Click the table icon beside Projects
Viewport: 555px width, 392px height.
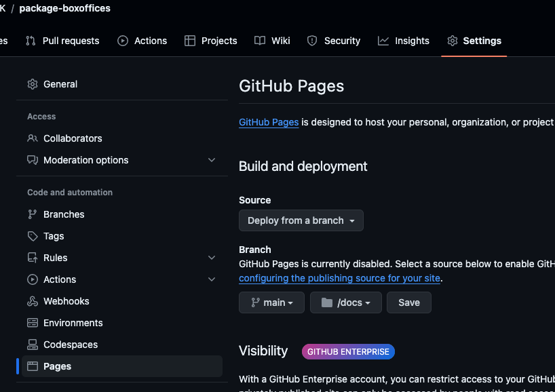pos(190,41)
